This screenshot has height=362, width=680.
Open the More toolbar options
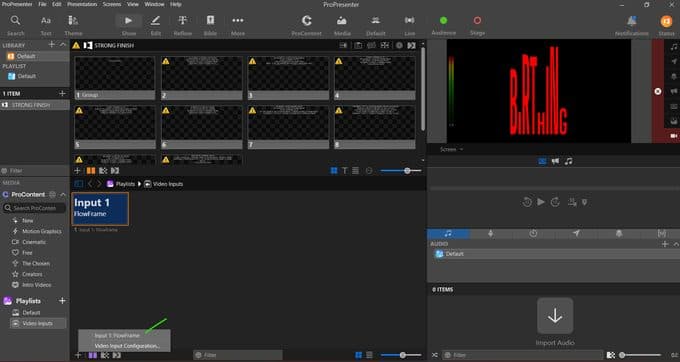(238, 25)
